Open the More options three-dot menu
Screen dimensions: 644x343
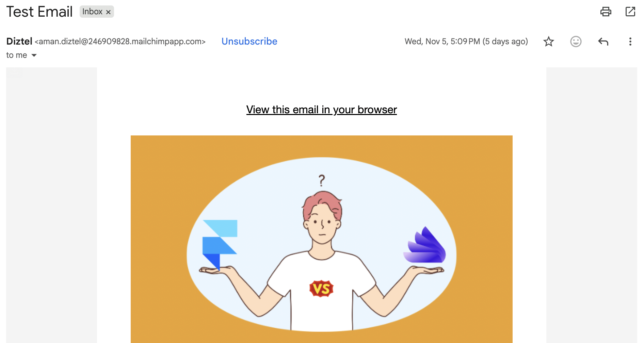[x=630, y=42]
